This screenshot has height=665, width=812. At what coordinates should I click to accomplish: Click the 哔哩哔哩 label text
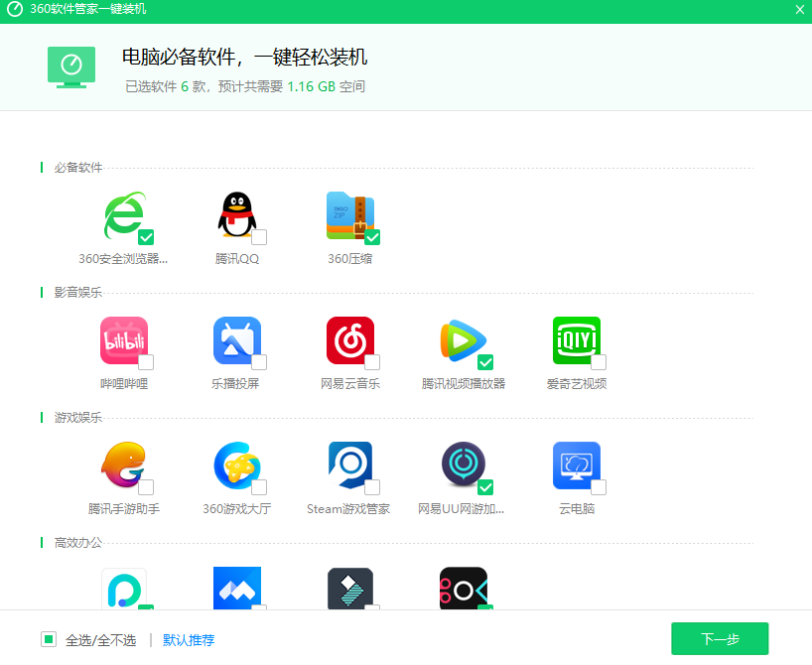click(124, 384)
